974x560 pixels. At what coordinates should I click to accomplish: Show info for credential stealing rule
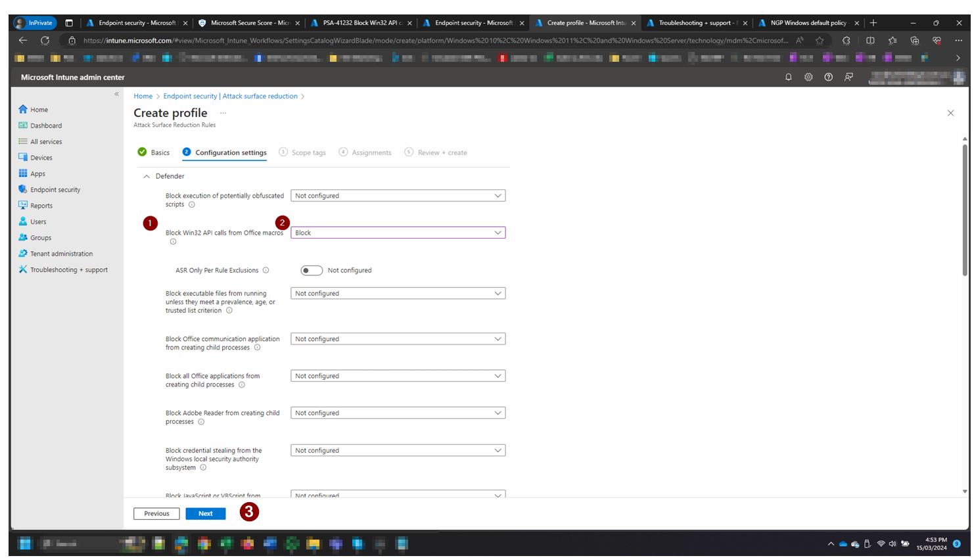point(203,468)
